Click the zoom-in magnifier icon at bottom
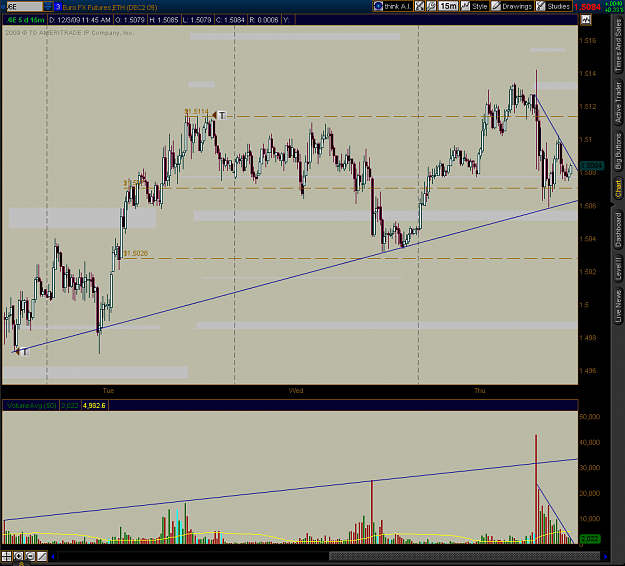This screenshot has height=566, width=625. (x=18, y=556)
